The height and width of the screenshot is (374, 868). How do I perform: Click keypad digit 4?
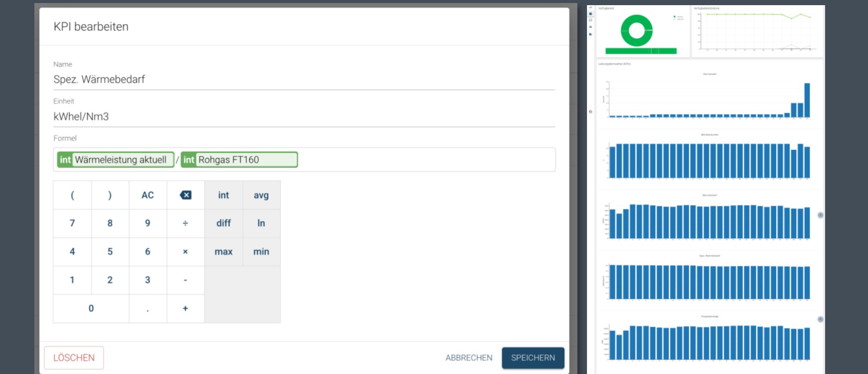tap(72, 251)
